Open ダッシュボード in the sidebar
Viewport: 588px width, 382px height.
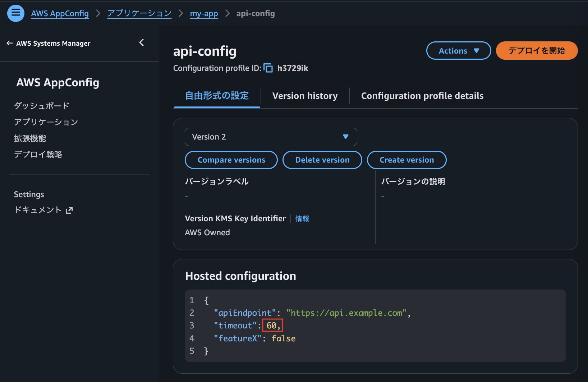click(x=42, y=106)
